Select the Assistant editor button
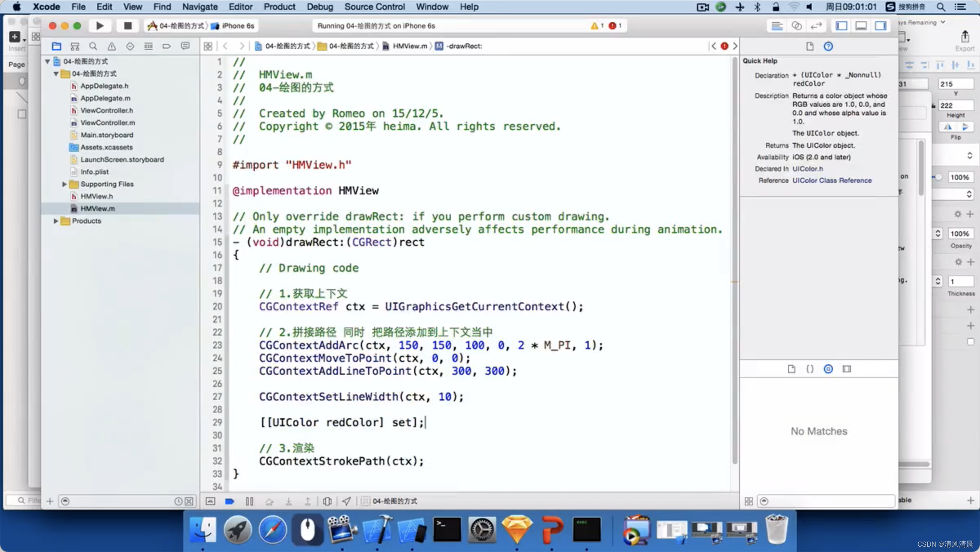The image size is (980, 552). coord(796,26)
